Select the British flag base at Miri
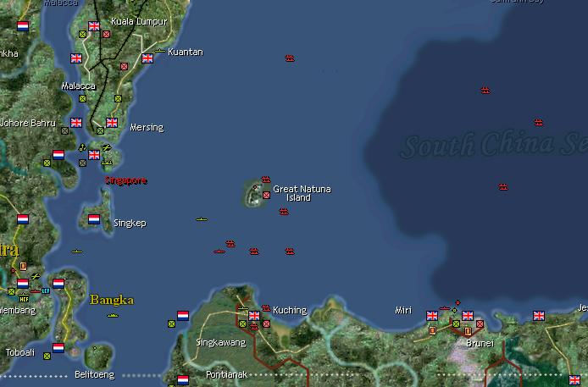Image resolution: width=588 pixels, height=387 pixels. pyautogui.click(x=432, y=316)
